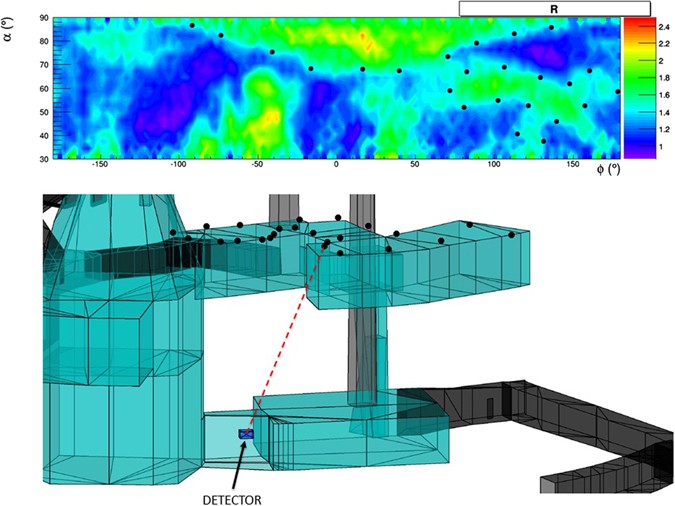The width and height of the screenshot is (675, 506).
Task: Click the 30 tick label on y-axis
Action: [x=46, y=159]
